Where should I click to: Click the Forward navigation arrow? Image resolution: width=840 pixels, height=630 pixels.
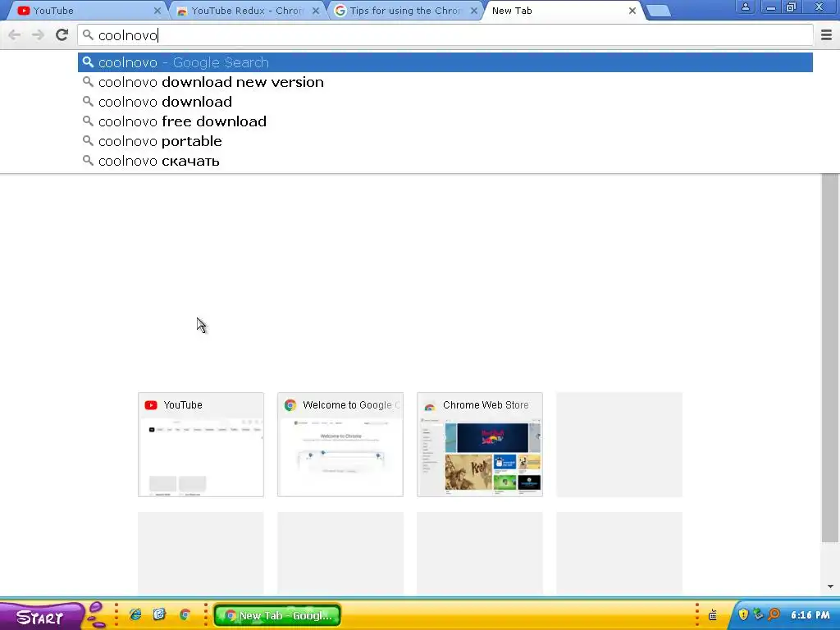pyautogui.click(x=38, y=35)
